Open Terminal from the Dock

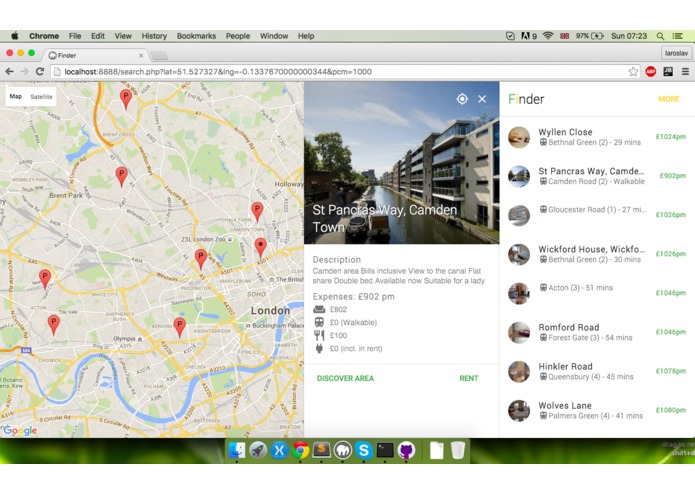[x=385, y=451]
